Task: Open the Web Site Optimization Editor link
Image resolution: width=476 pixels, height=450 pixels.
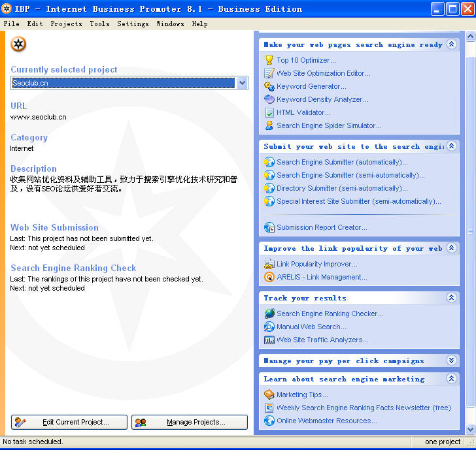Action: tap(323, 73)
